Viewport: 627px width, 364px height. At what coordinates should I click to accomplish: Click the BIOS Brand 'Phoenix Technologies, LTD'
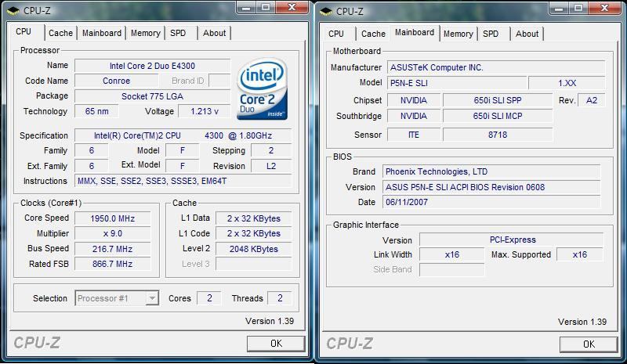(x=491, y=171)
